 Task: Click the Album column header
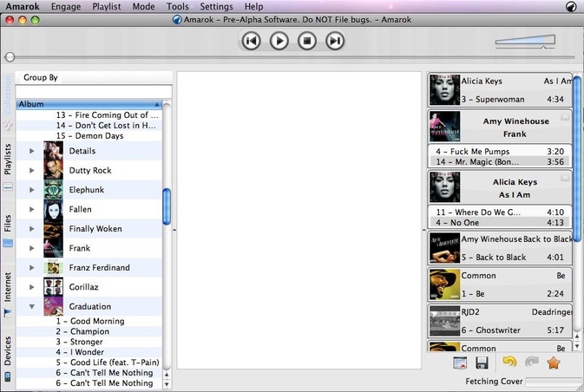click(x=87, y=104)
